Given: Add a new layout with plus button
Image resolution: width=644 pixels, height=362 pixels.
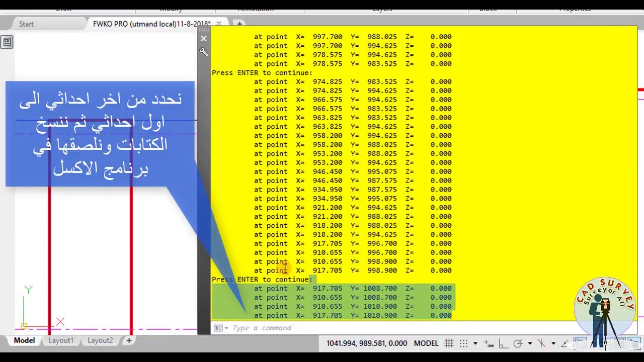Looking at the screenshot, I should (129, 340).
